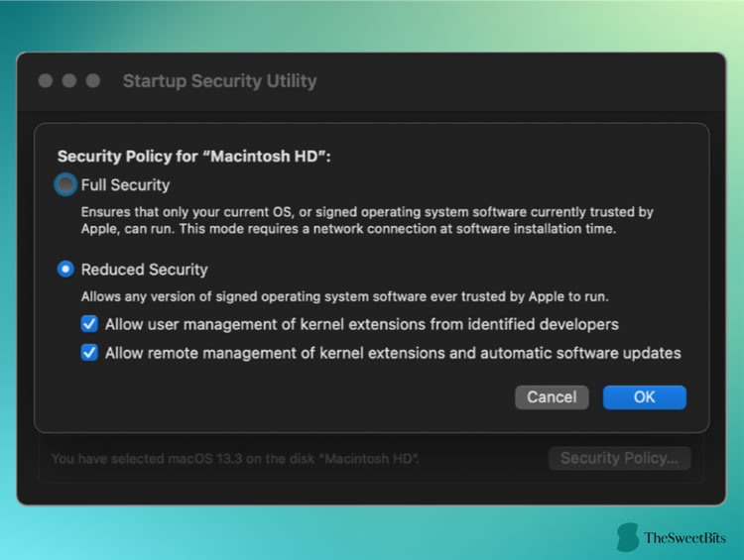
Task: Close the Startup Security Utility window
Action: (46, 80)
